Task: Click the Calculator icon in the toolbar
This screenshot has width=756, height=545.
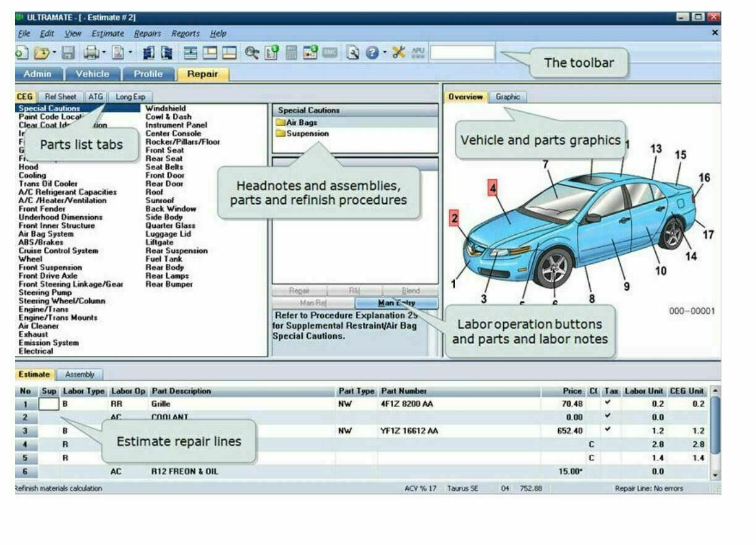Action: pyautogui.click(x=292, y=53)
